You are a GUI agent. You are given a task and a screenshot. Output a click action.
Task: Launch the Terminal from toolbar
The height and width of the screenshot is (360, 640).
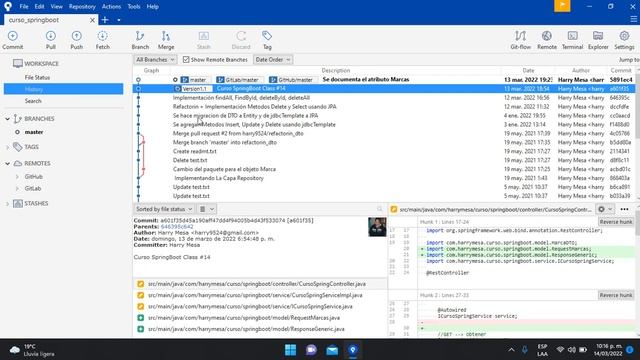[572, 40]
